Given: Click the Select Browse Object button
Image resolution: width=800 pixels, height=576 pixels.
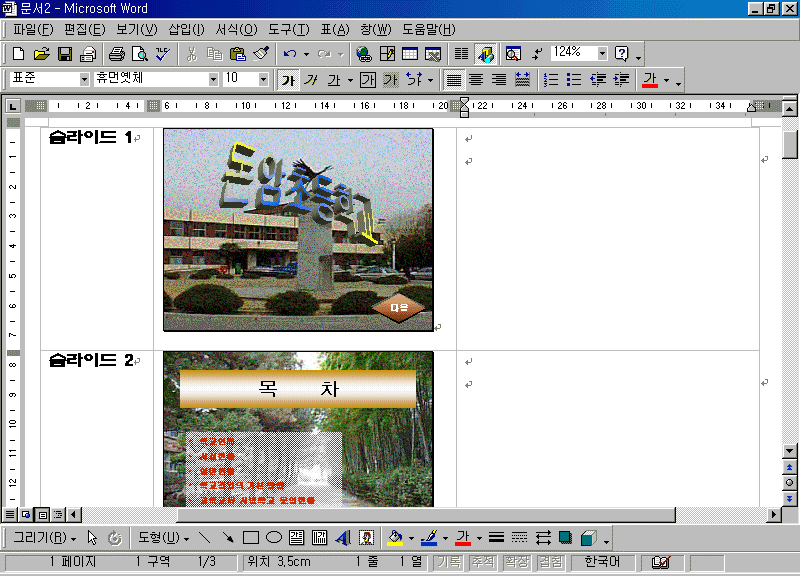Looking at the screenshot, I should coord(789,483).
